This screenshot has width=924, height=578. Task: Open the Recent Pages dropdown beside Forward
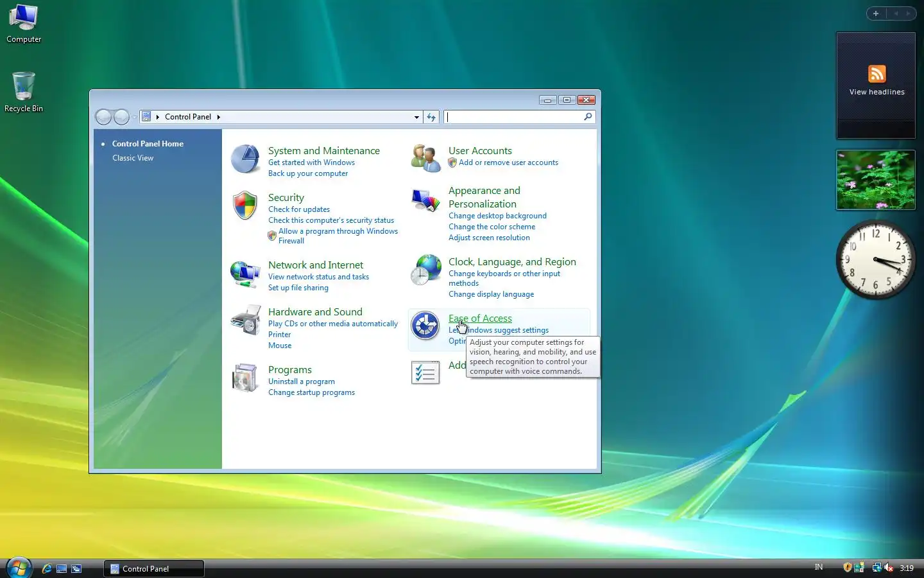point(134,117)
